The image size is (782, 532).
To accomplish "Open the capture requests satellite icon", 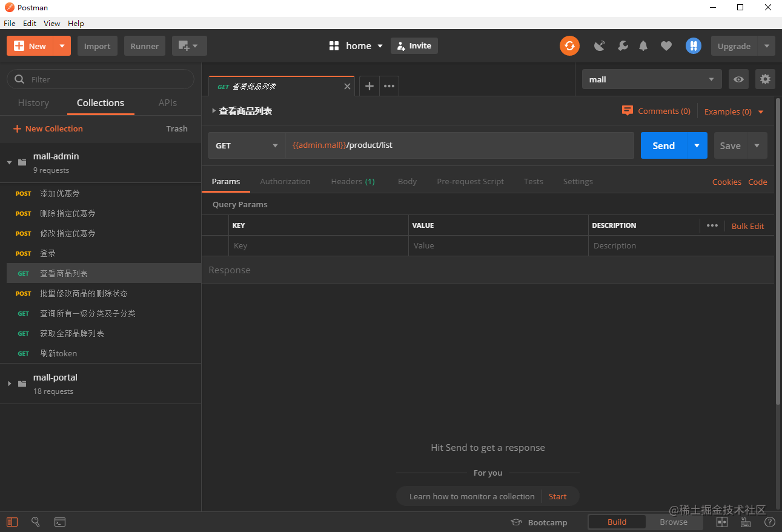I will [600, 46].
